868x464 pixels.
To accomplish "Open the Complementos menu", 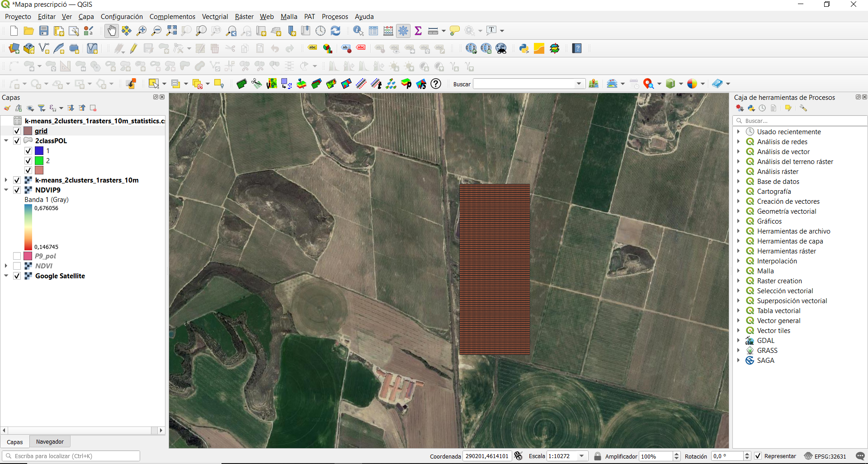I will coord(172,17).
